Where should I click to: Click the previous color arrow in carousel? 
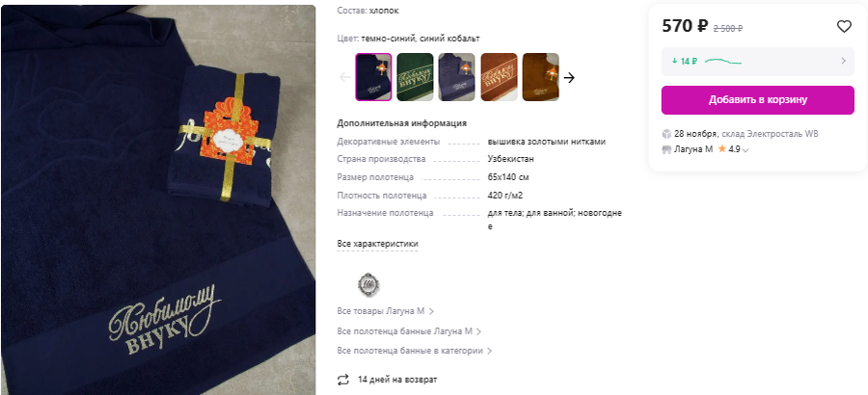[344, 77]
